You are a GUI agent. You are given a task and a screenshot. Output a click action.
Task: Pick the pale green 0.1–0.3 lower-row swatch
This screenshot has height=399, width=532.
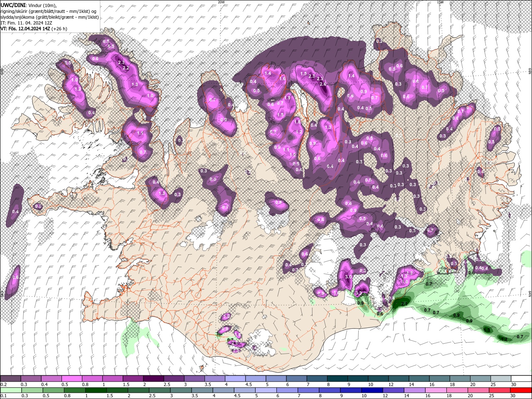pyautogui.click(x=11, y=390)
